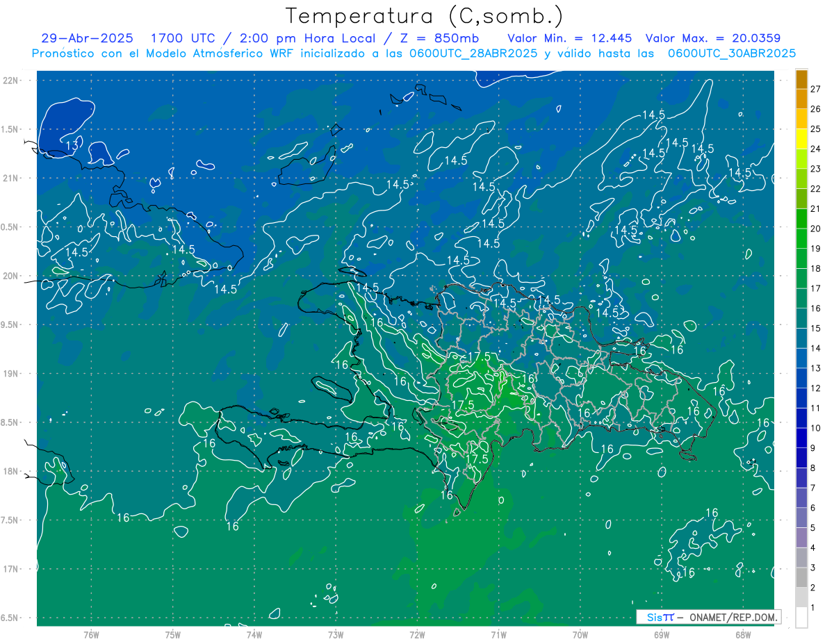Click legend scale value '3'
This screenshot has height=644, width=834.
(813, 568)
